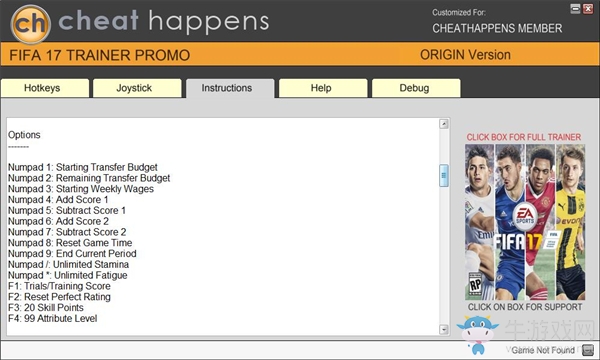The height and width of the screenshot is (360, 600).
Task: Minimize the trainer window
Action: (x=575, y=9)
